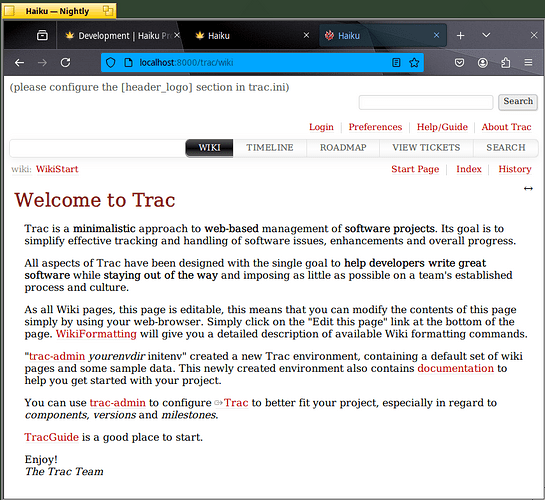545x500 pixels.
Task: Open the account profile icon in toolbar
Action: tap(482, 63)
